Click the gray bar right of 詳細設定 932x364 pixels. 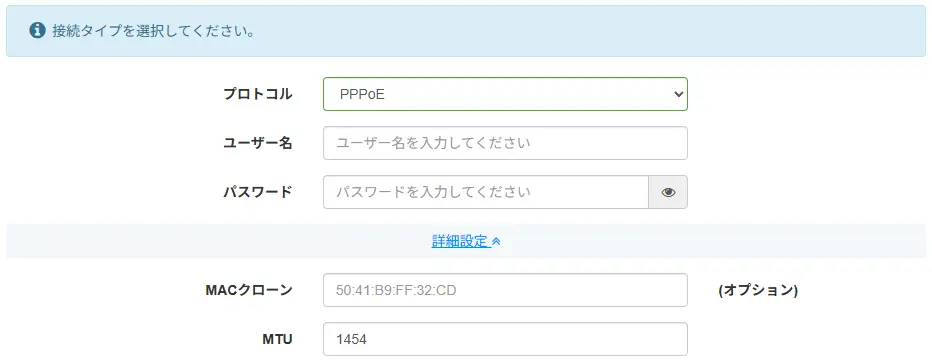point(713,241)
